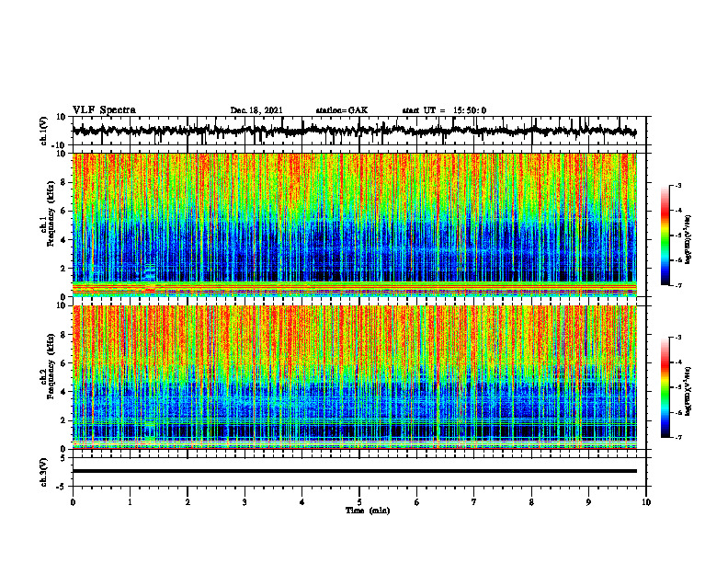Screen dimensions: 728x563
Task: Click time axis tick label "1"
Action: pos(130,502)
